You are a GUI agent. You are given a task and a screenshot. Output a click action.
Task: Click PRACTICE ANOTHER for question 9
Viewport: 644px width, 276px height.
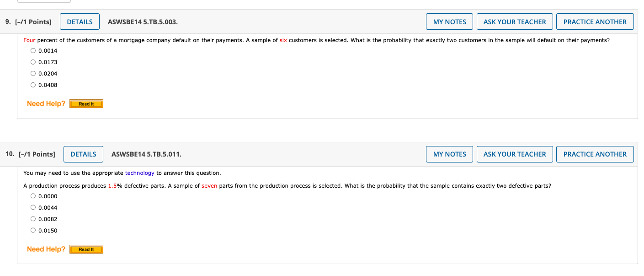click(x=595, y=21)
